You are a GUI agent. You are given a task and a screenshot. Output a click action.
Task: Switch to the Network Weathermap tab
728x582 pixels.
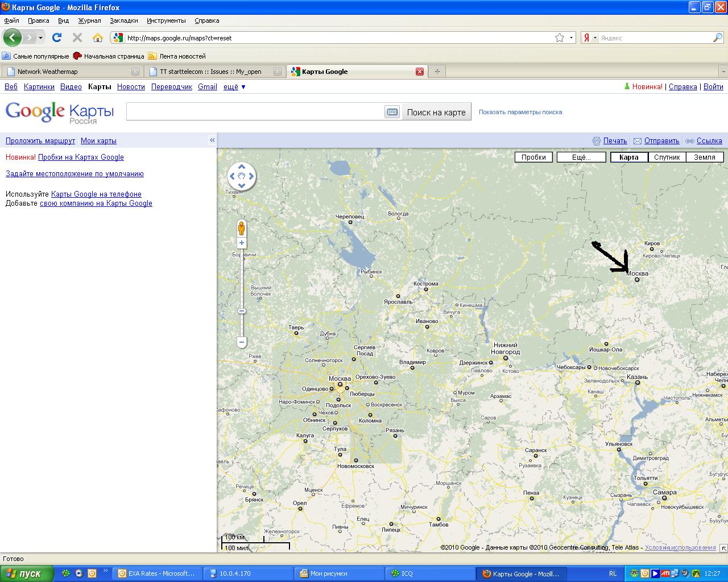[71, 72]
